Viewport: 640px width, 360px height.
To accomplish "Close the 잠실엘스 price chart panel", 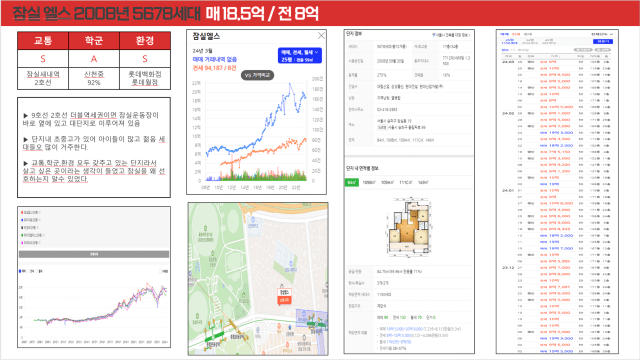I will point(321,36).
